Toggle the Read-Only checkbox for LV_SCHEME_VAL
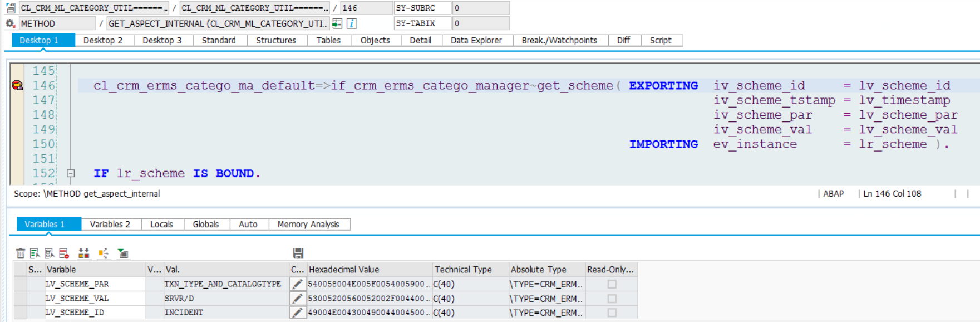980x322 pixels. tap(612, 299)
